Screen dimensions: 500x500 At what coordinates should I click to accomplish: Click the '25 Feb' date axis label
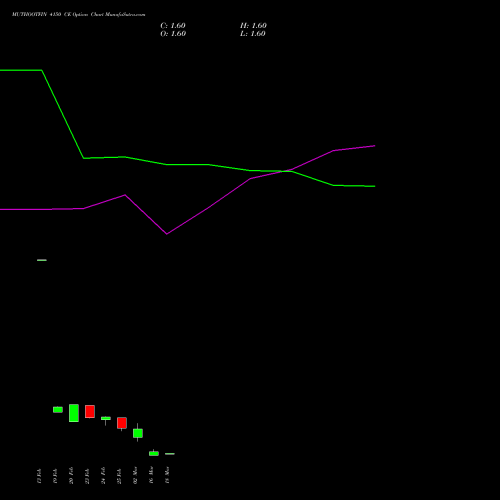coord(119,476)
